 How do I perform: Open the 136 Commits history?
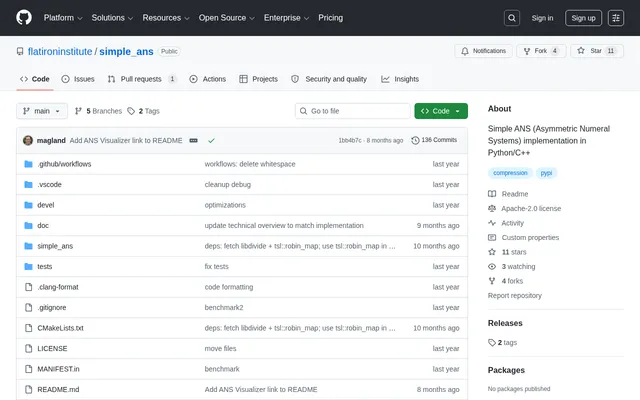pyautogui.click(x=434, y=140)
